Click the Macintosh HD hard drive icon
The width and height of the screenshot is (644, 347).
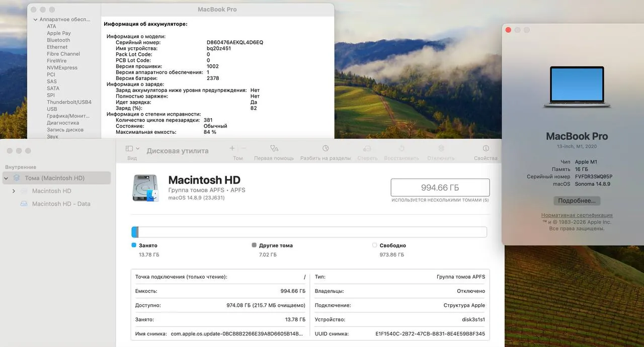point(145,188)
